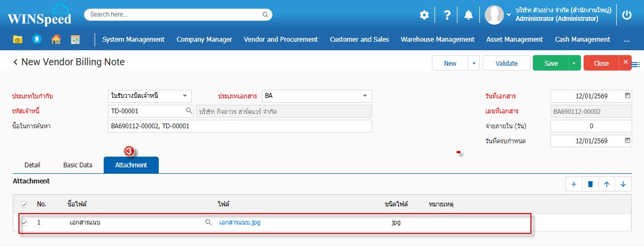Open the เอกสารแนบ.jpg file link
The height and width of the screenshot is (247, 644).
pyautogui.click(x=239, y=222)
